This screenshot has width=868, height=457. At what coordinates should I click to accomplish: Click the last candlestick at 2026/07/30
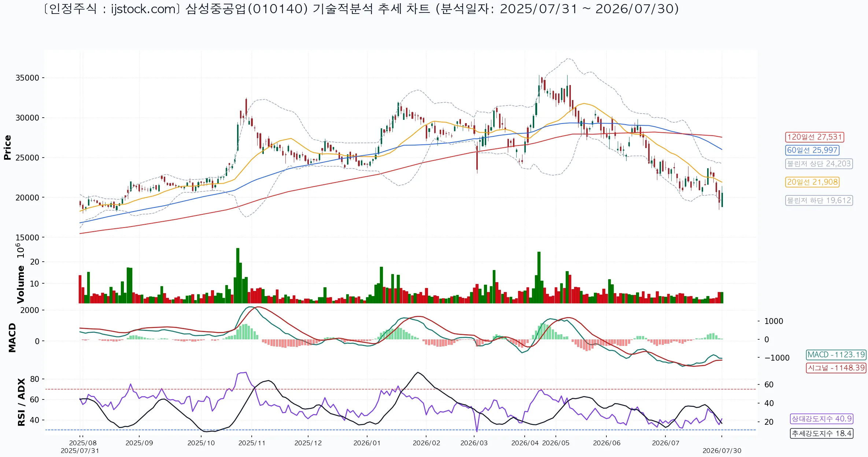click(x=722, y=197)
